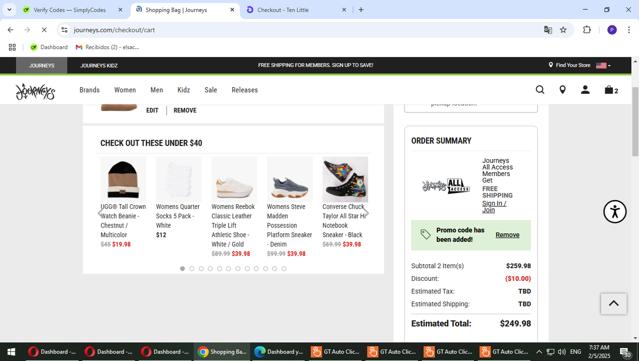
Task: Click EDIT on the cart item
Action: 152,110
